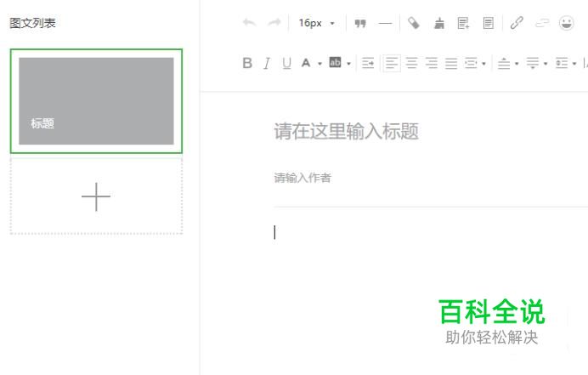The image size is (588, 375).
Task: Click the document icon with plus sign
Action: pos(463,23)
